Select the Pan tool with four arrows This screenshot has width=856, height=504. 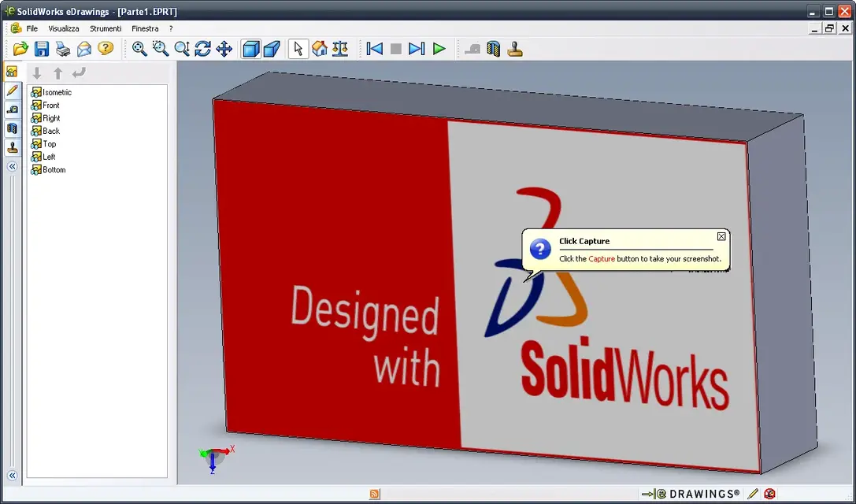click(224, 49)
